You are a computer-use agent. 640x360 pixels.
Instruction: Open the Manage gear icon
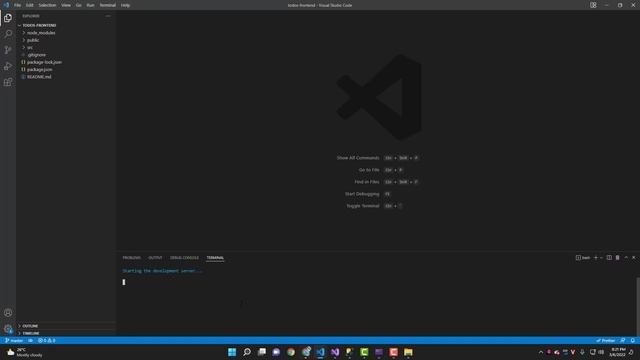coord(8,329)
